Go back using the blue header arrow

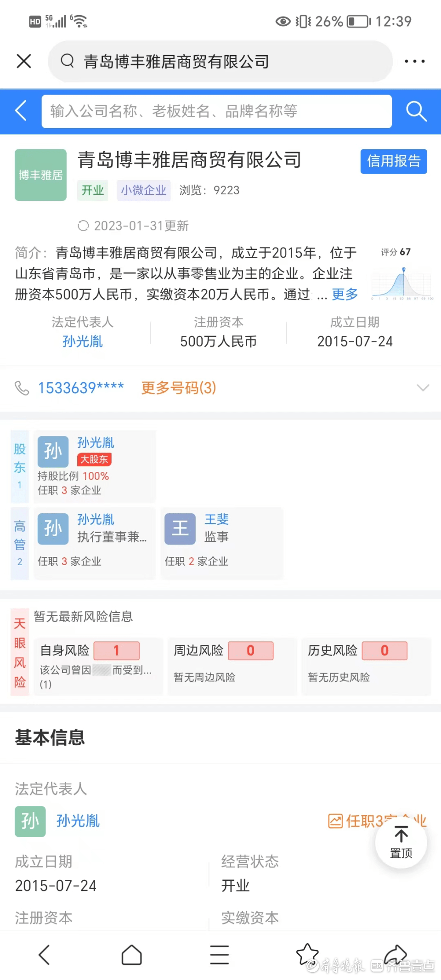[x=21, y=111]
